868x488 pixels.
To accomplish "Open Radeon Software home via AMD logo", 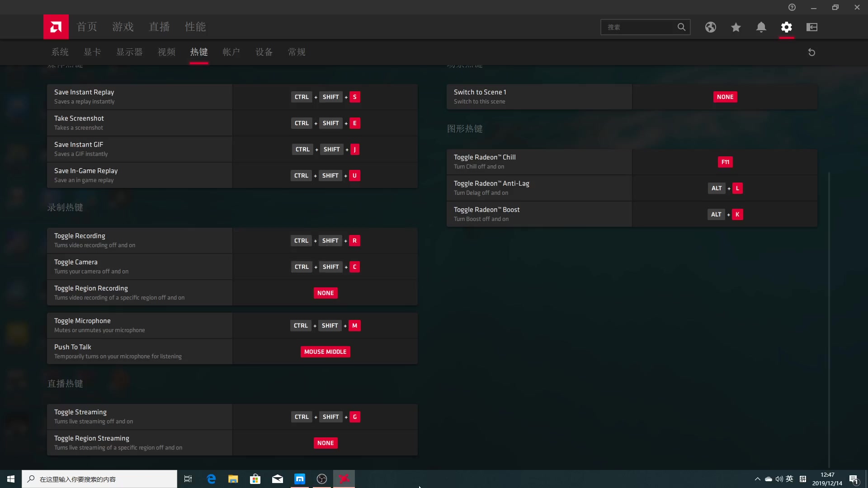I will (x=56, y=26).
